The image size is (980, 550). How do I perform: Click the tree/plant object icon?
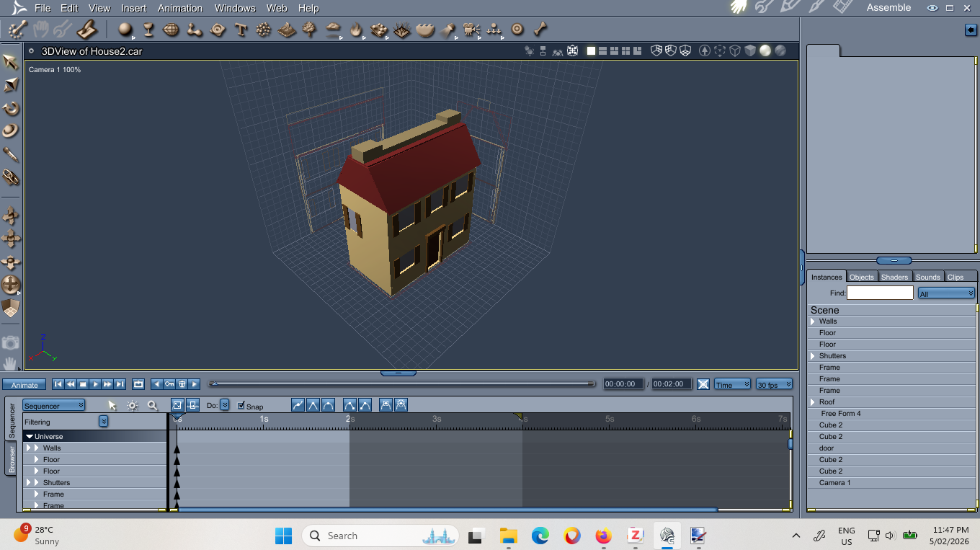coord(310,30)
